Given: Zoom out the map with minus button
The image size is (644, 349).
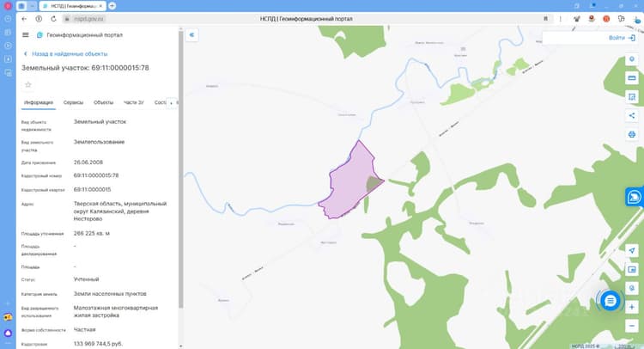Looking at the screenshot, I should click(632, 326).
